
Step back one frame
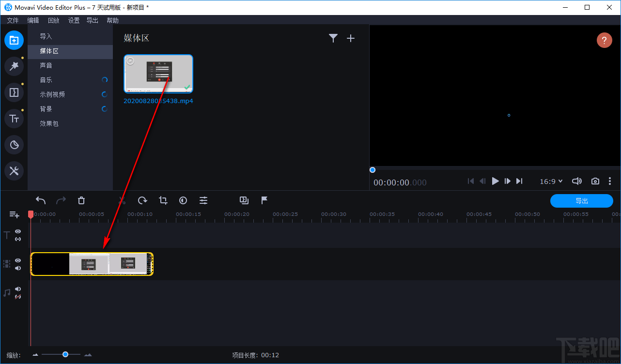point(483,181)
